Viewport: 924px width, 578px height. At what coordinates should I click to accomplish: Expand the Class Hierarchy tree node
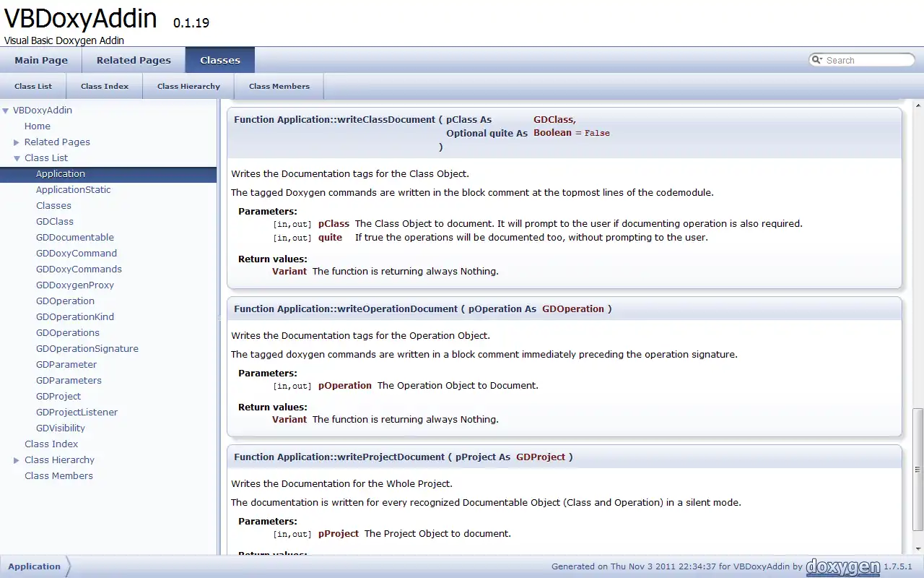click(x=17, y=460)
